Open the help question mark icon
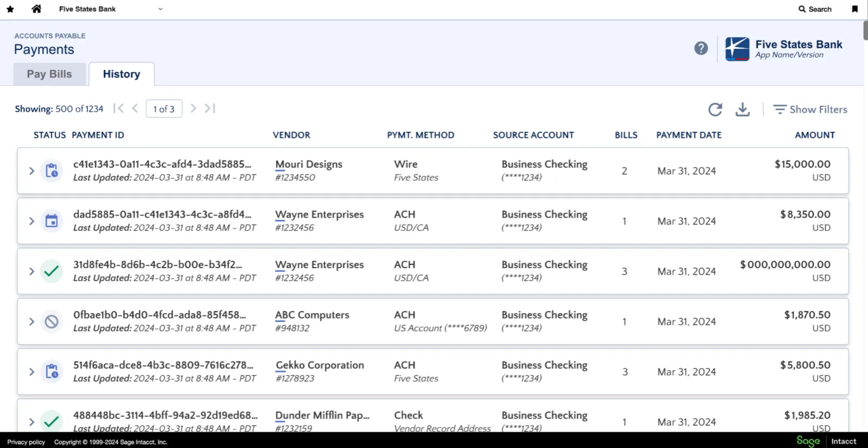Image resolution: width=868 pixels, height=448 pixels. 701,48
